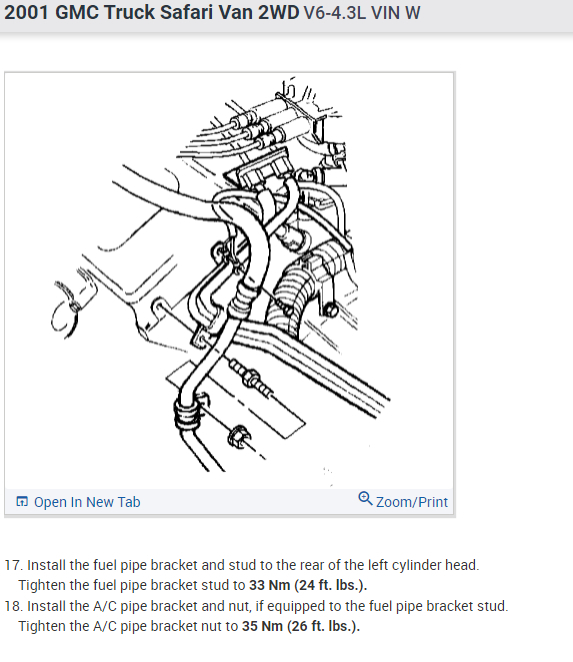Click the 'Tighten the A/C pipe bracket nut' line
Screen dimensions: 573x662
coord(189,626)
